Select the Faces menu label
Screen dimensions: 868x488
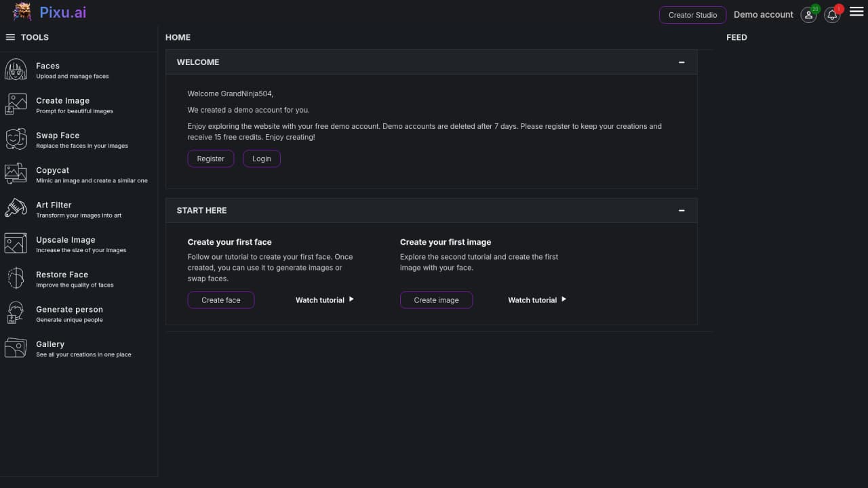48,66
